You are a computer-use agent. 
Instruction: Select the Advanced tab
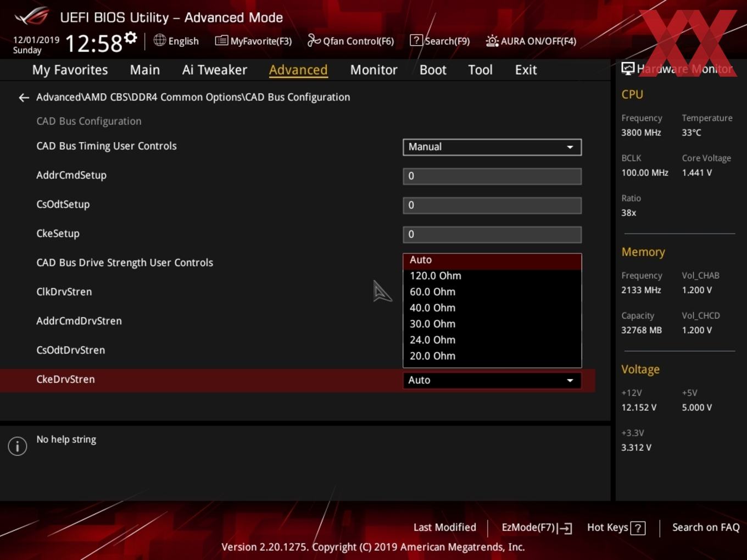[298, 70]
